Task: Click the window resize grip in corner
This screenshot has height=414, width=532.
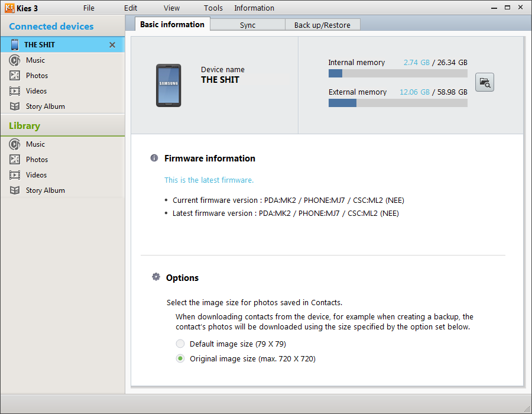Action: pos(527,409)
